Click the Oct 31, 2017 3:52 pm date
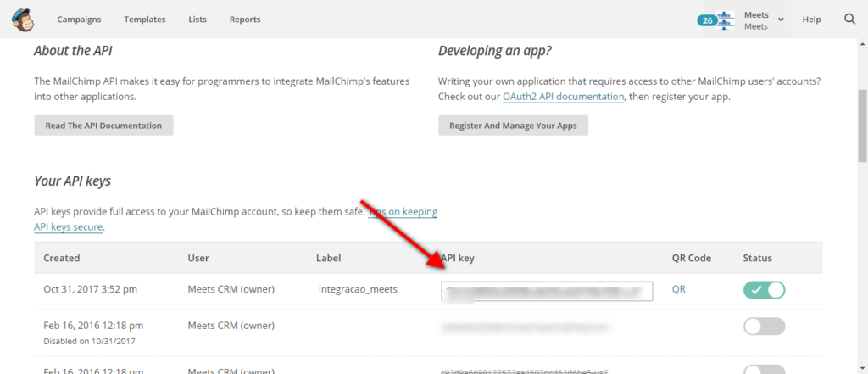This screenshot has height=374, width=868. pyautogui.click(x=90, y=289)
